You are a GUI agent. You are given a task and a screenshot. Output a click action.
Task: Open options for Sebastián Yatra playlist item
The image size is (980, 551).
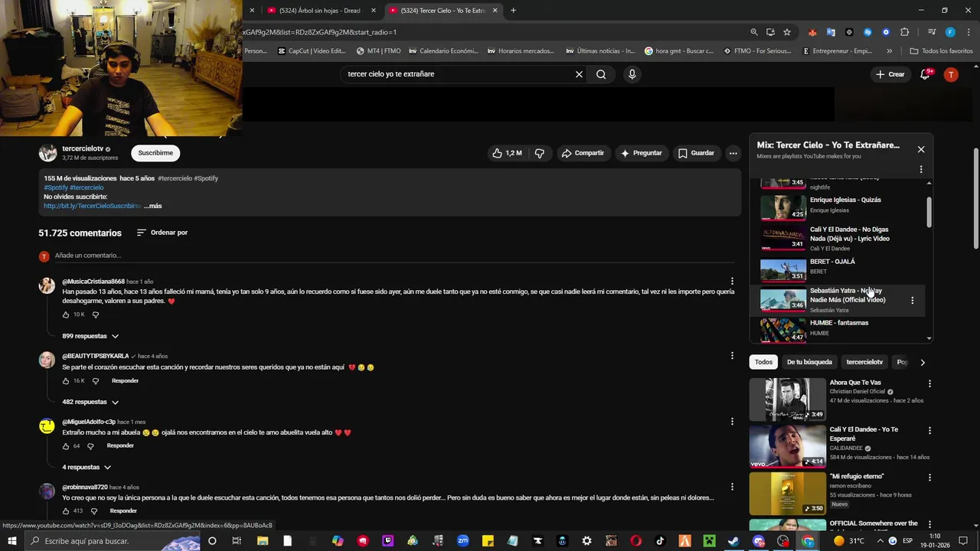(912, 301)
